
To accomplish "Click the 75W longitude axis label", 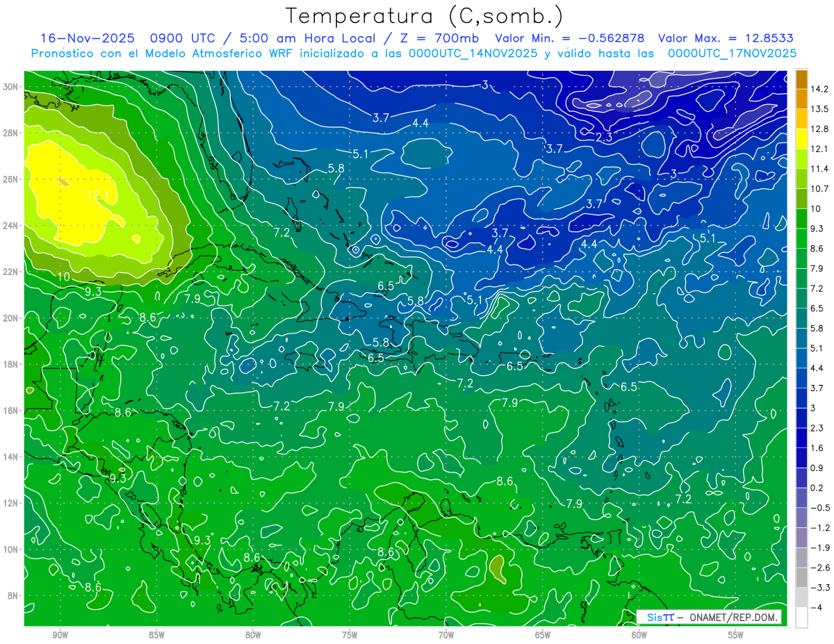I will click(x=350, y=636).
